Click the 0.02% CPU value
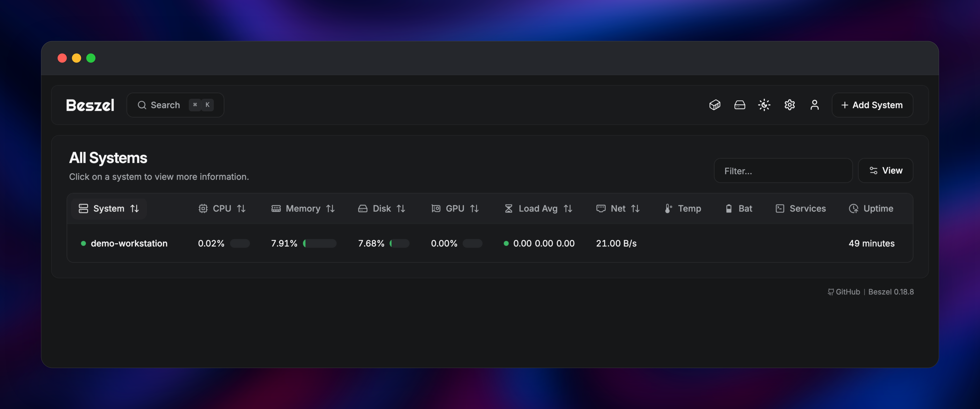Viewport: 980px width, 409px height. pyautogui.click(x=211, y=243)
